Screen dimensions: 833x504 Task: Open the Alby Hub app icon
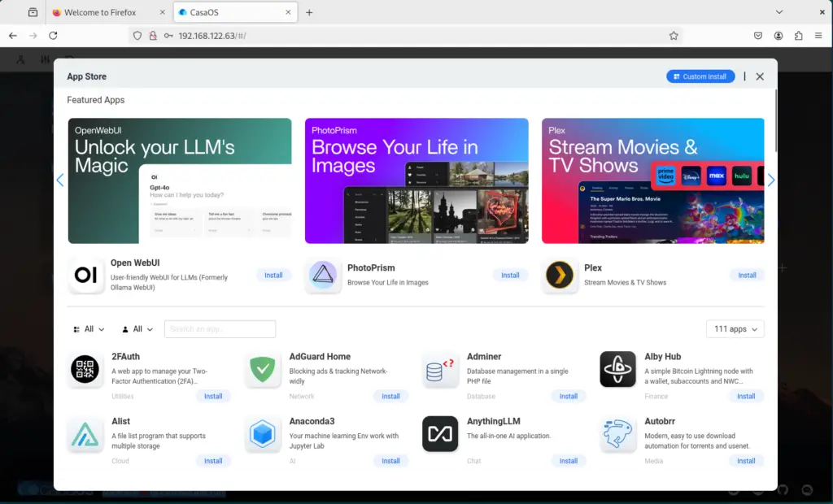pyautogui.click(x=617, y=371)
